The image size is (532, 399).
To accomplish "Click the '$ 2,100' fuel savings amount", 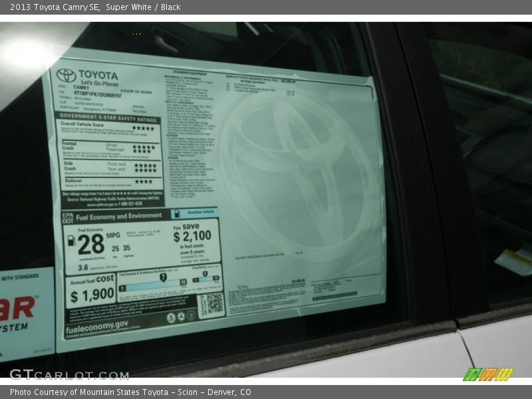I will point(192,236).
